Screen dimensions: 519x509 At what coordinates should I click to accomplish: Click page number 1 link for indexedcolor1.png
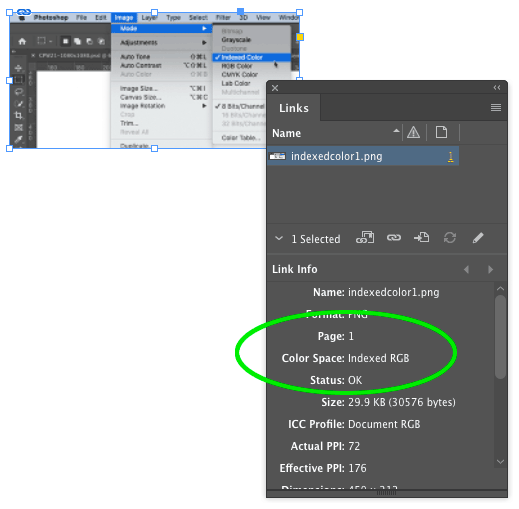450,157
